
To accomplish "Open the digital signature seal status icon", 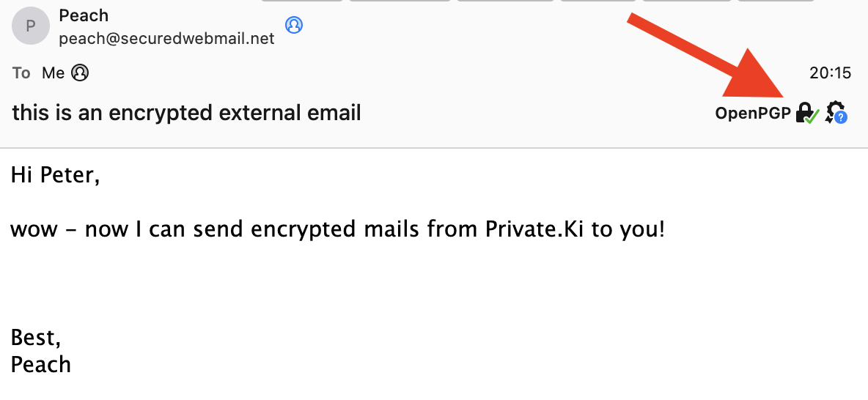I will [x=836, y=113].
